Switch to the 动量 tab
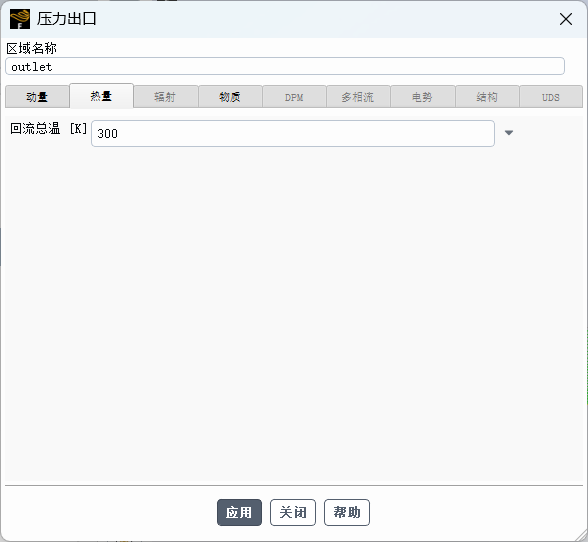The height and width of the screenshot is (542, 588). click(37, 97)
